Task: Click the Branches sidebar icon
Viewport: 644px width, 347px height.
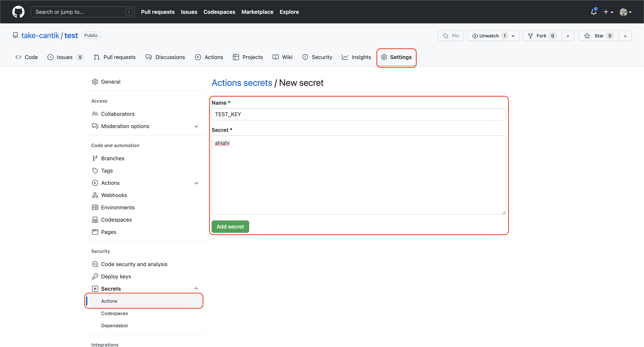Action: point(95,159)
